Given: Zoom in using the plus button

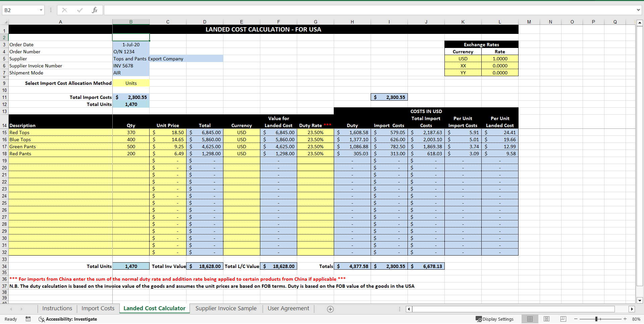Looking at the screenshot, I should (x=625, y=319).
